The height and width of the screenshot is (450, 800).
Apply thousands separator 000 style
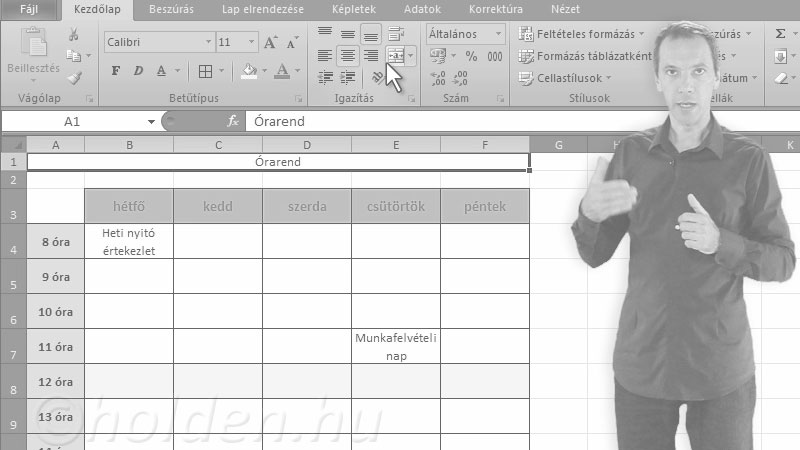coord(495,56)
